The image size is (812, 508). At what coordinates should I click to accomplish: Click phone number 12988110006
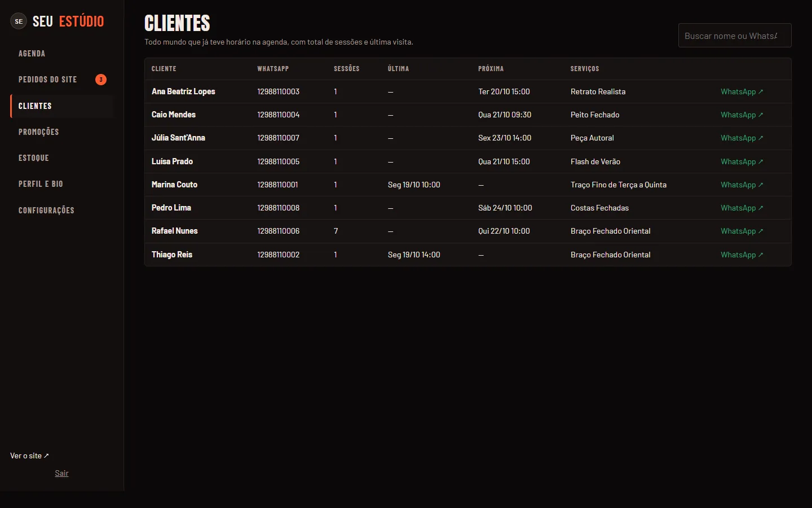279,231
